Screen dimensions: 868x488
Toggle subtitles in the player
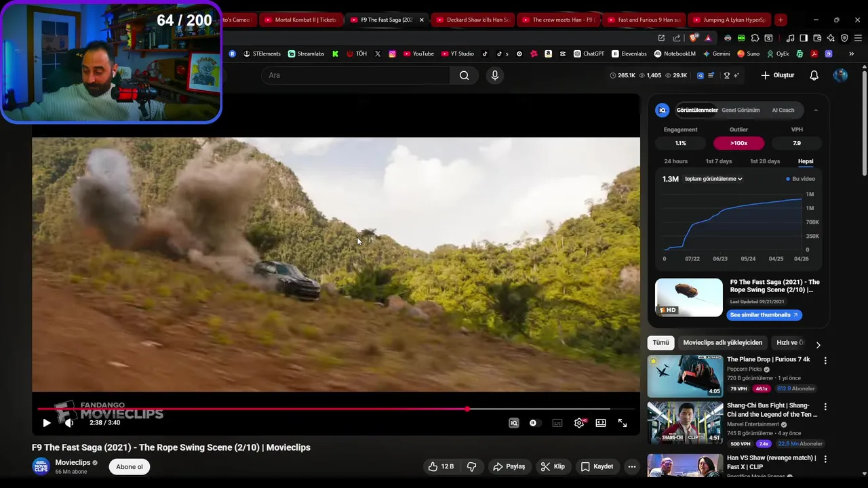pyautogui.click(x=557, y=423)
